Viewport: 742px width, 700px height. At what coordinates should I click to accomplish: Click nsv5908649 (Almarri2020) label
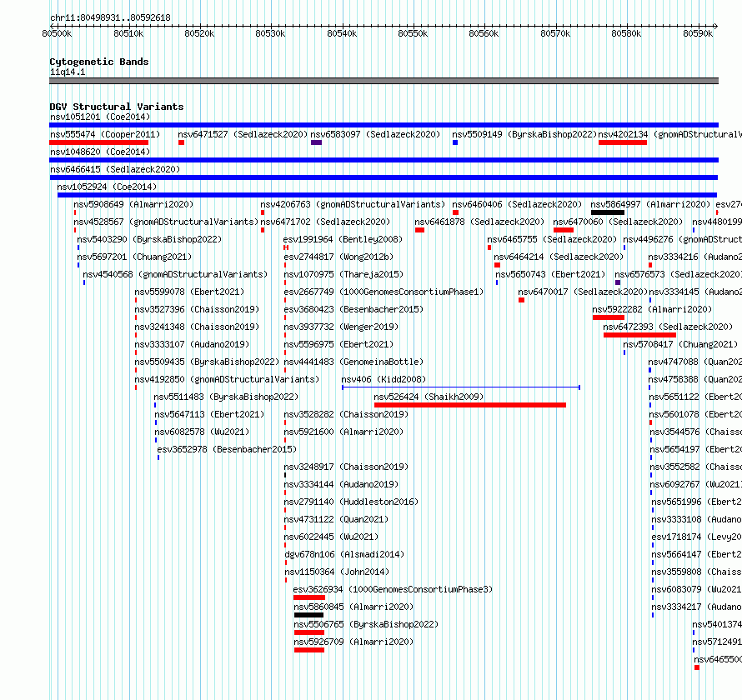pos(133,204)
